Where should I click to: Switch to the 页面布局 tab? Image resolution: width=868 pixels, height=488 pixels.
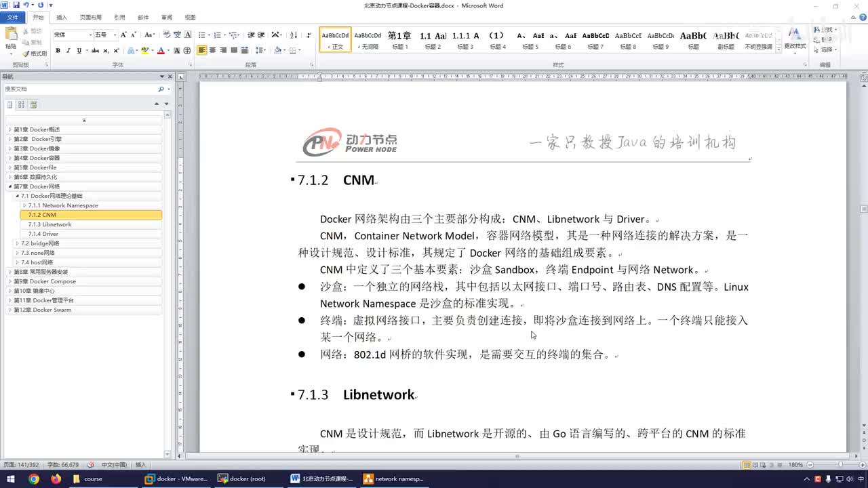90,18
